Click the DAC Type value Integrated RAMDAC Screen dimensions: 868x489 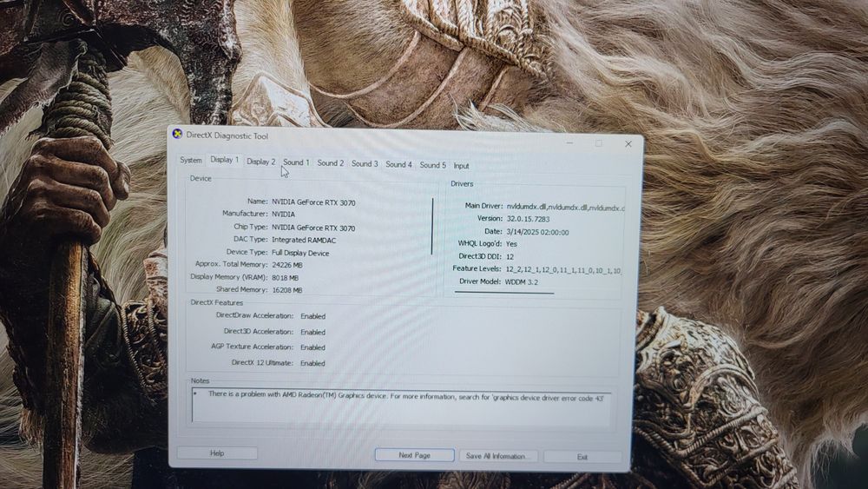pos(304,241)
